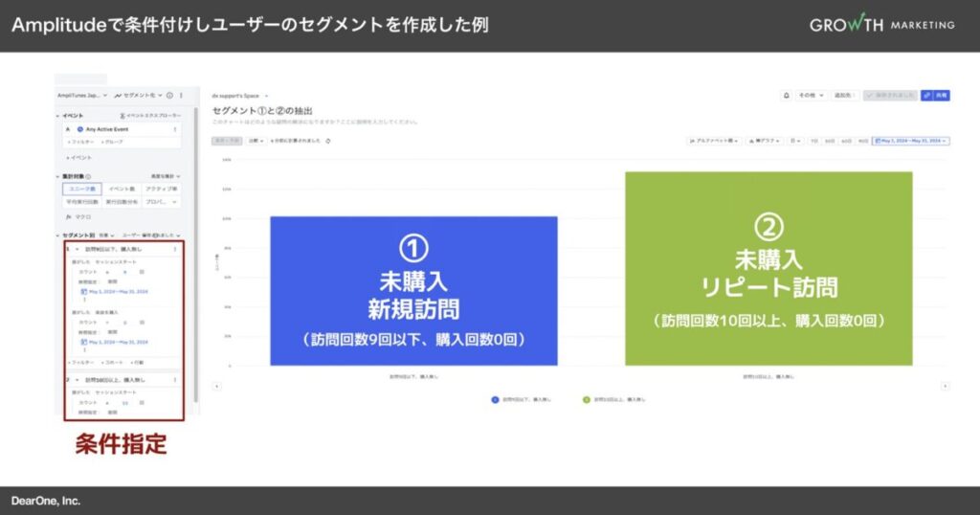Image resolution: width=980 pixels, height=515 pixels.
Task: Click the blue legend dot for 訪問9回以下
Action: (x=494, y=399)
